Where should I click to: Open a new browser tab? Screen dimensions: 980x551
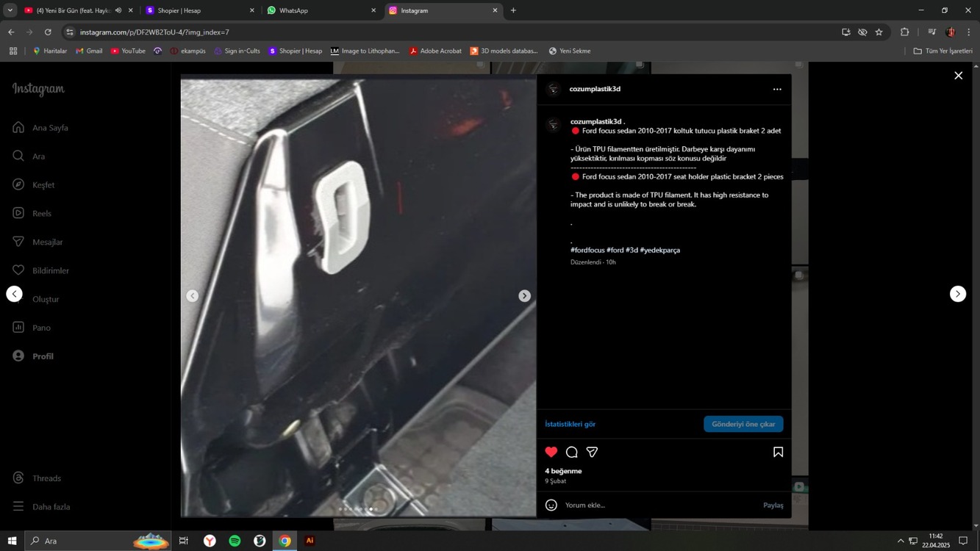(x=513, y=10)
